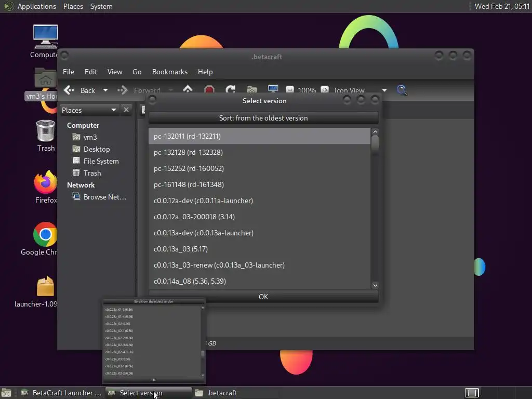The image size is (532, 399).
Task: Click the Search magnifier icon
Action: click(x=402, y=90)
